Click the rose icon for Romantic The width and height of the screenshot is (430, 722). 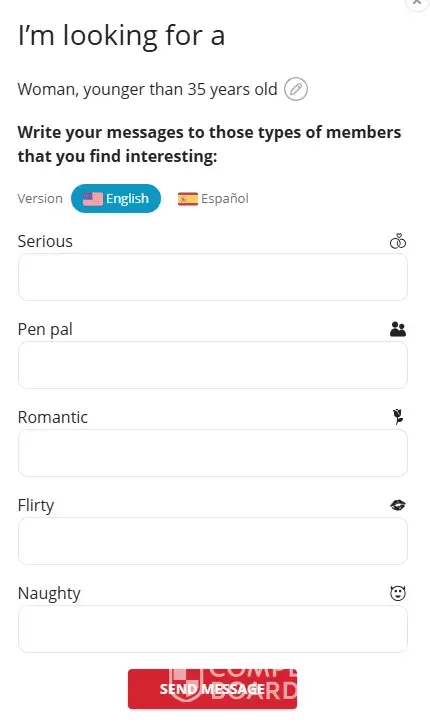tap(398, 416)
